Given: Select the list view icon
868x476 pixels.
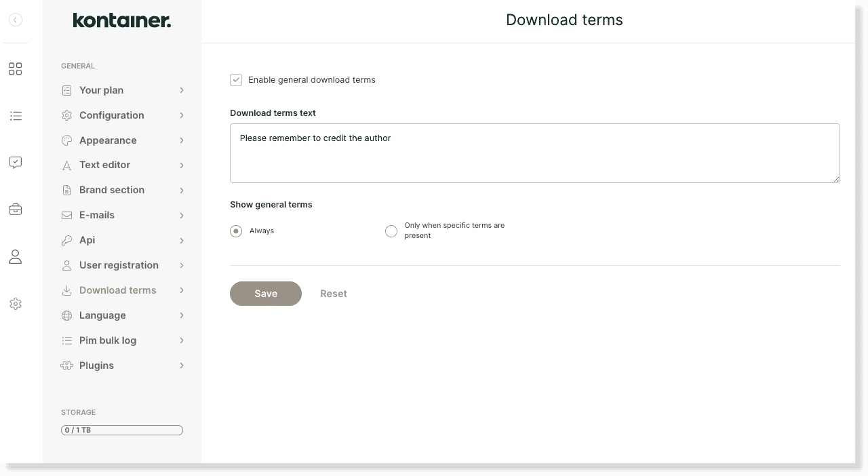Looking at the screenshot, I should click(15, 116).
